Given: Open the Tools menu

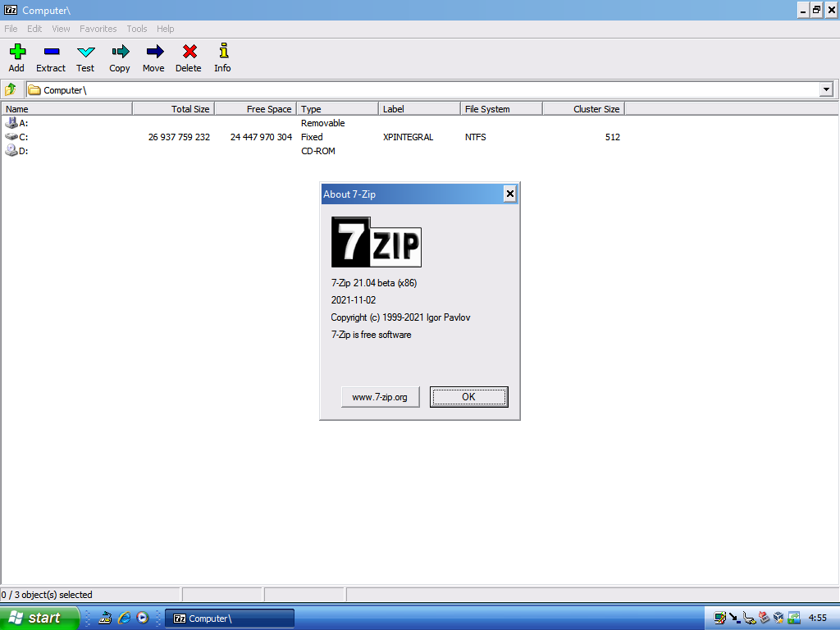Looking at the screenshot, I should point(137,29).
